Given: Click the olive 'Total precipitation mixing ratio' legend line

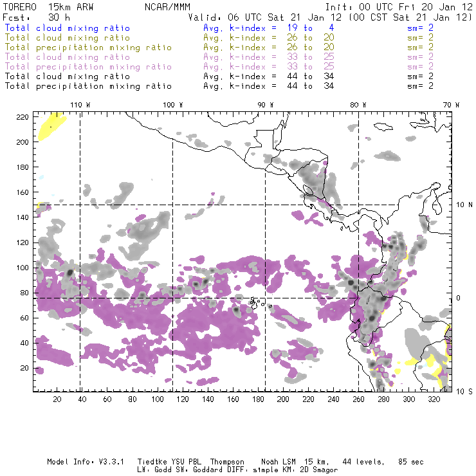Looking at the screenshot, I should [x=88, y=48].
